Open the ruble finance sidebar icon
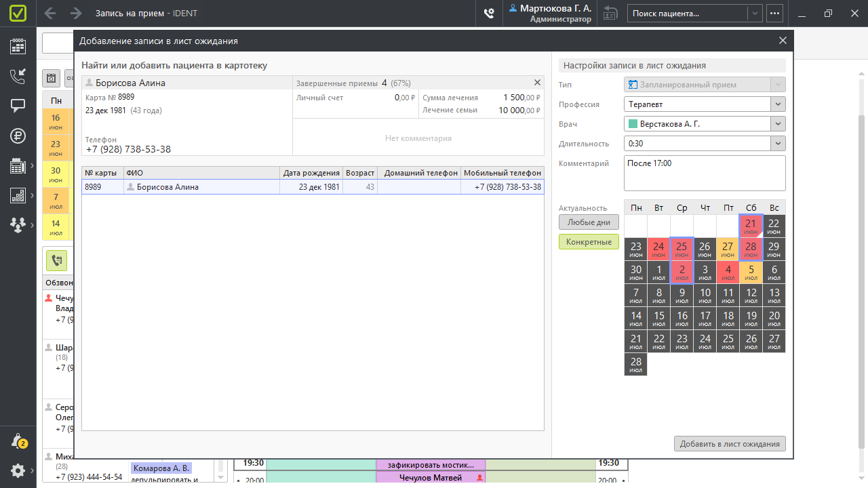Screen dimensions: 868x488 (18, 136)
